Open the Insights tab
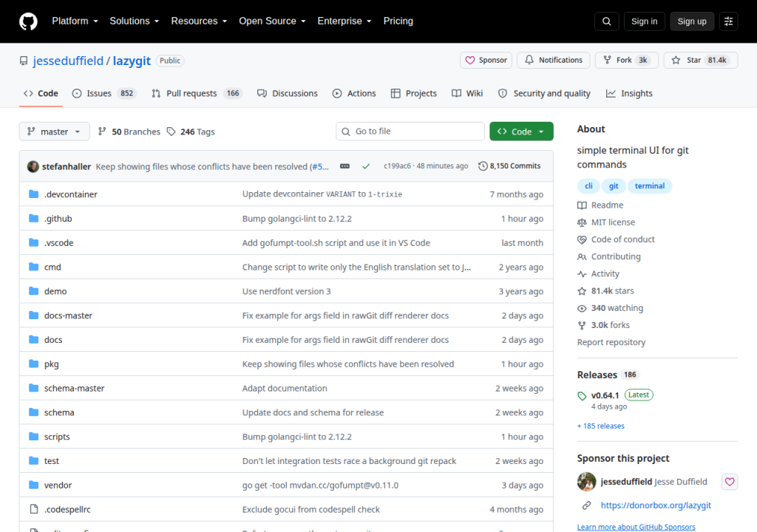Screen dimensions: 757x532 coord(629,94)
